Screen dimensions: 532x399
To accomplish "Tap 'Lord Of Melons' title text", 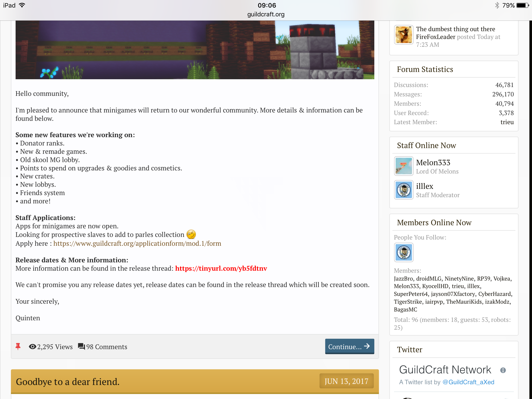I will click(437, 171).
